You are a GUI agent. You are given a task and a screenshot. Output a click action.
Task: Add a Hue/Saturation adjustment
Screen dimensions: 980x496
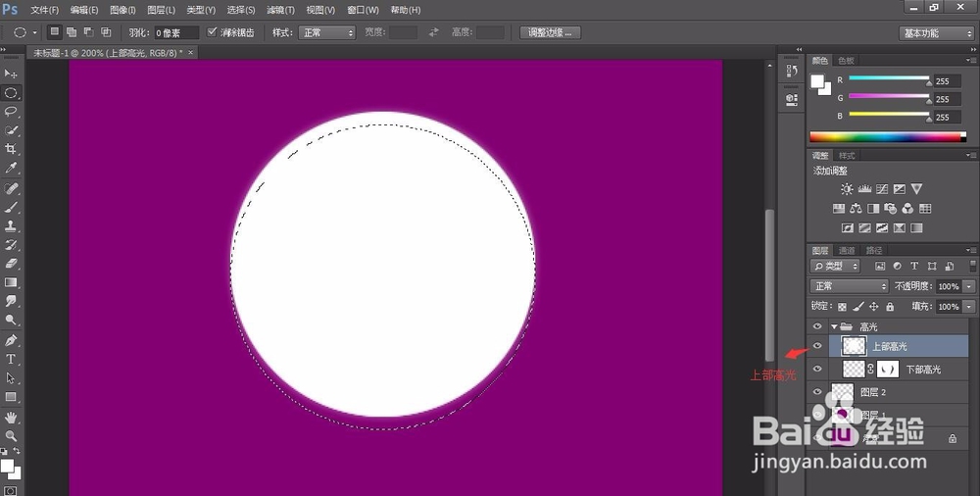tap(839, 208)
